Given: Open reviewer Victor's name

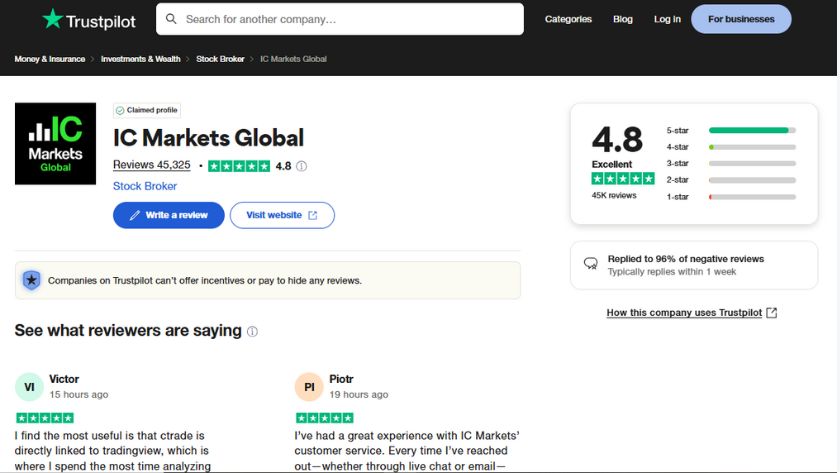Looking at the screenshot, I should pos(64,379).
